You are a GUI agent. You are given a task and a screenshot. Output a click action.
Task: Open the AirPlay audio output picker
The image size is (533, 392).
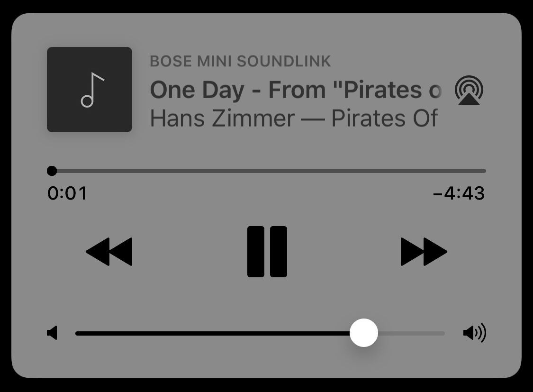pyautogui.click(x=469, y=91)
